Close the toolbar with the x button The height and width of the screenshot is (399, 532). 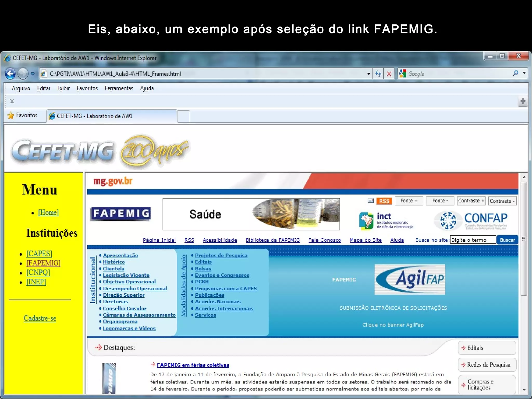[x=12, y=101]
